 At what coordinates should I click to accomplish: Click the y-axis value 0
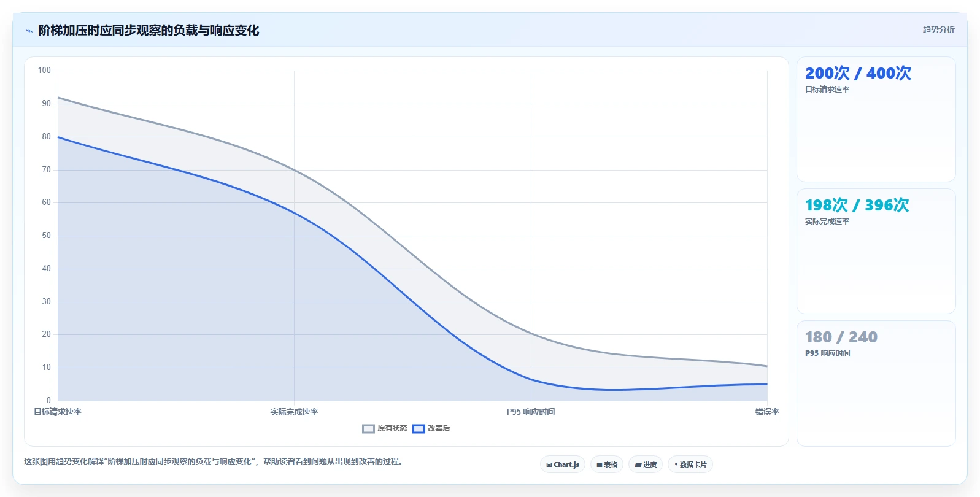point(48,401)
